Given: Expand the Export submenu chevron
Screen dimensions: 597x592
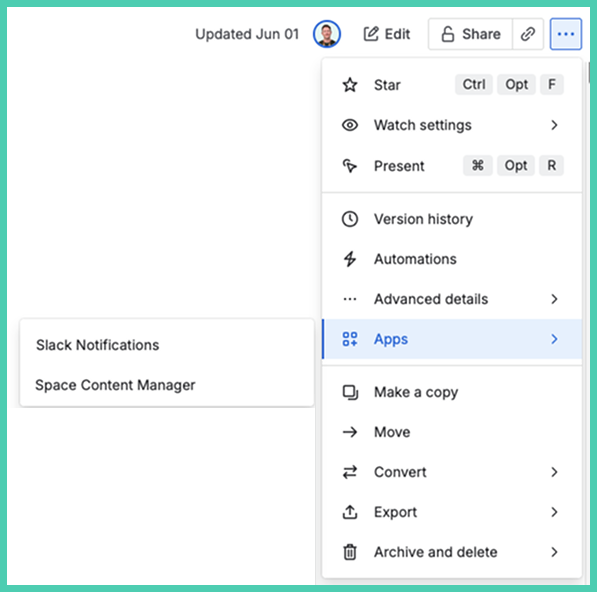Looking at the screenshot, I should click(x=554, y=512).
